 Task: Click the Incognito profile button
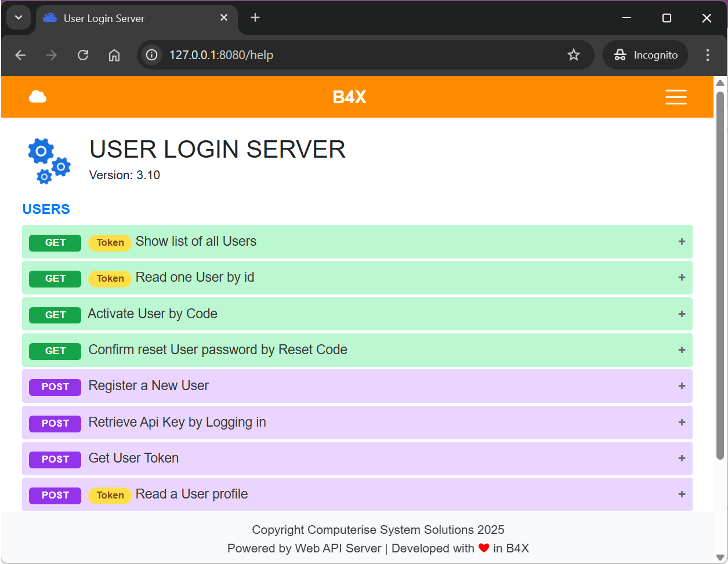tap(645, 55)
